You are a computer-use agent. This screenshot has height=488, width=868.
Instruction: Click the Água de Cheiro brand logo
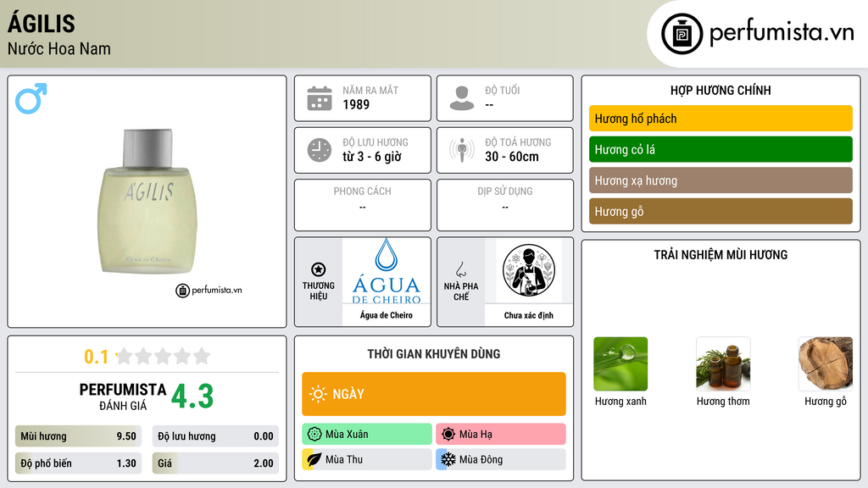(x=387, y=272)
